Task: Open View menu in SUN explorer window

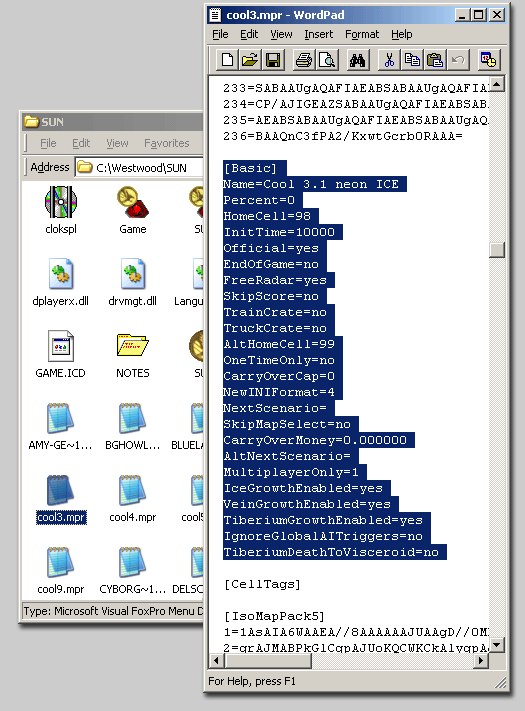Action: pos(117,143)
